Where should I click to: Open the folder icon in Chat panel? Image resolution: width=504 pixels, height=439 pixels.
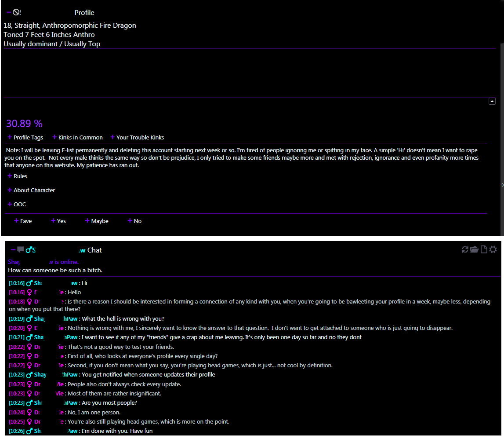[474, 249]
